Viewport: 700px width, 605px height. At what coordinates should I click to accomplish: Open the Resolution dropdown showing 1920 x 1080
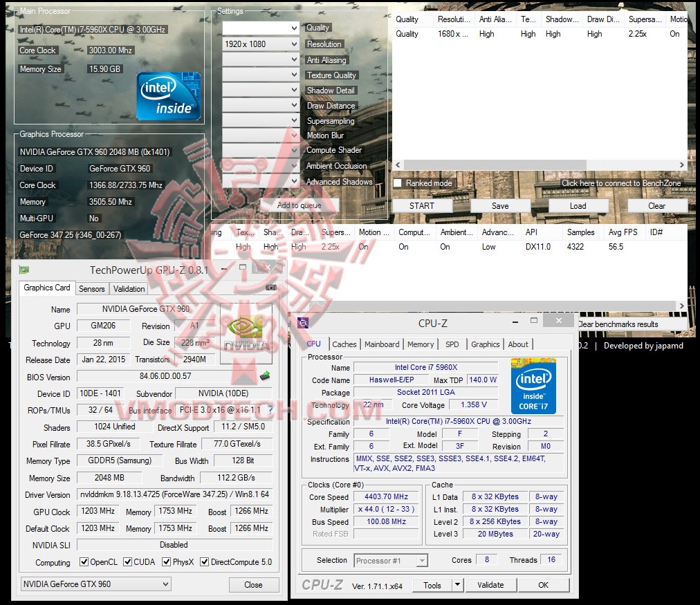coord(261,44)
